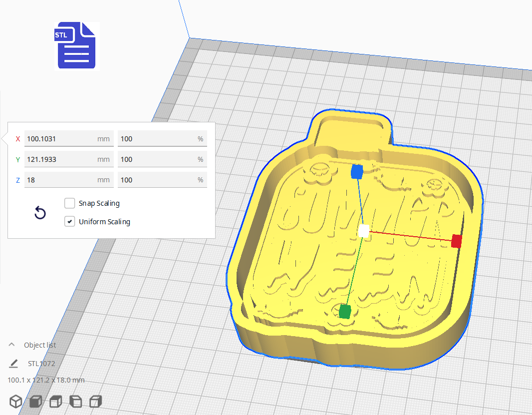Switch to the left side view

75,401
